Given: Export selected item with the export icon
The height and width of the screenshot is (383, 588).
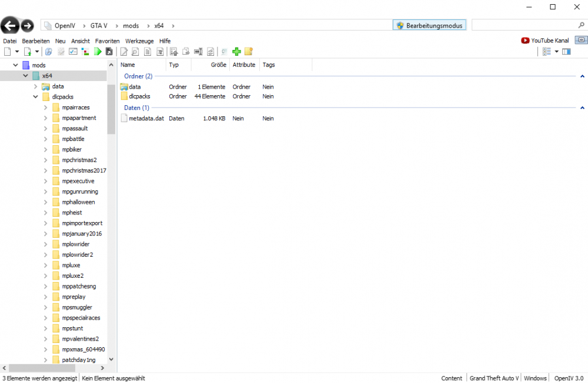Looking at the screenshot, I should coord(185,51).
